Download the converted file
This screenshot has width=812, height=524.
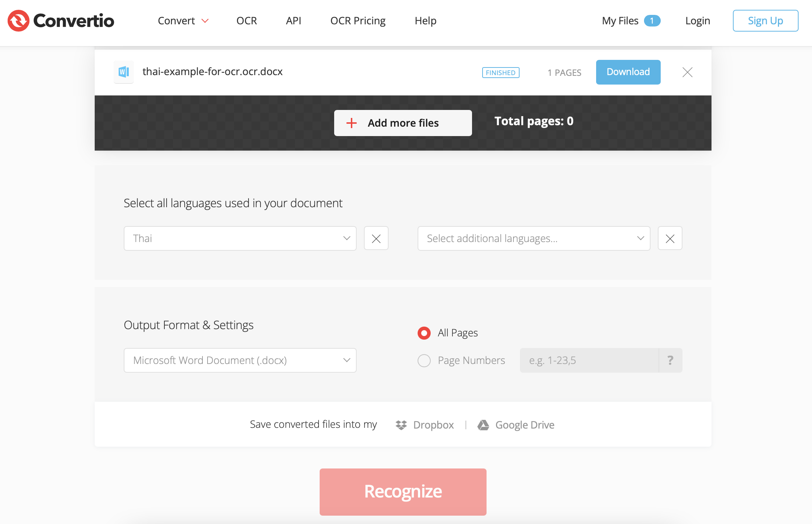628,72
